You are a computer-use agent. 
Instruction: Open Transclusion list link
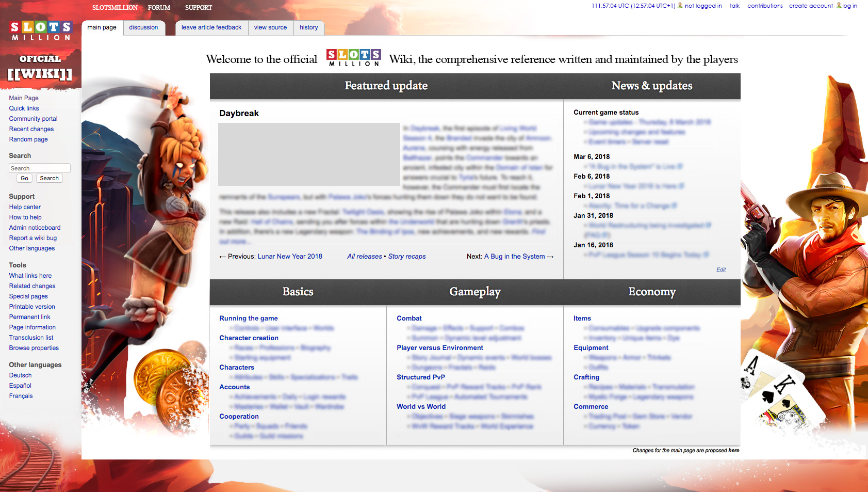[x=31, y=338]
